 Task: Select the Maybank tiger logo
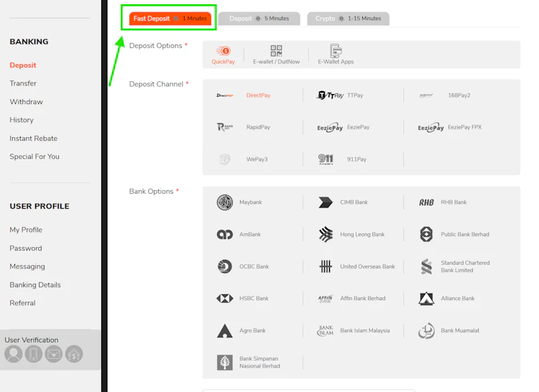225,202
